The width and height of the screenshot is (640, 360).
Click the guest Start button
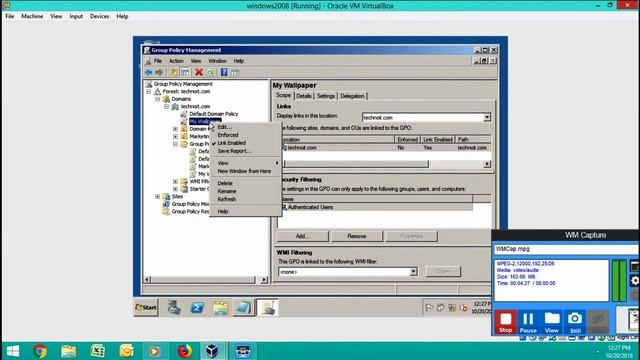pyautogui.click(x=146, y=307)
